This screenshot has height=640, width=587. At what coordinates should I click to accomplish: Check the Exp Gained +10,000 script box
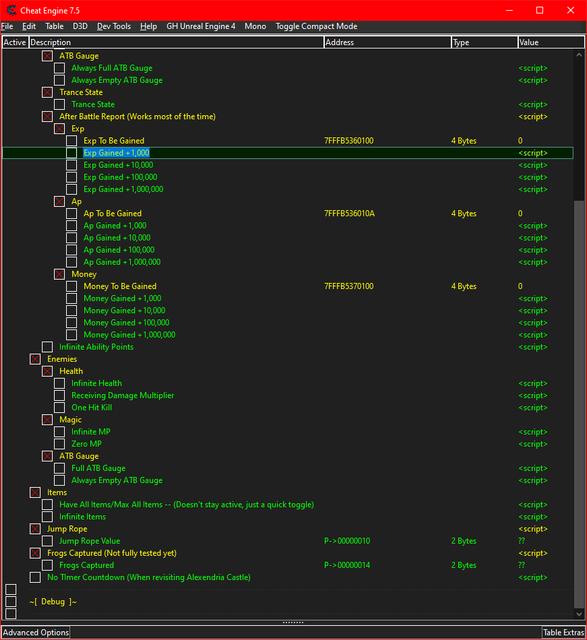point(72,165)
